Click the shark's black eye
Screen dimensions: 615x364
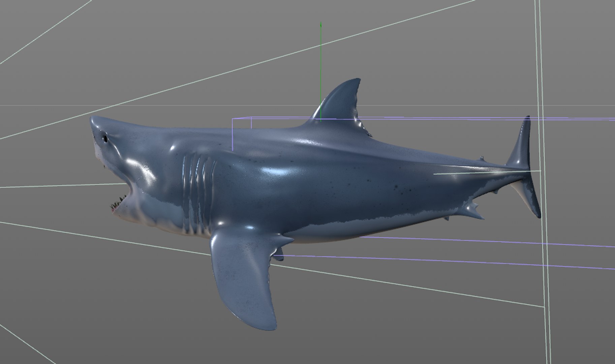coord(105,138)
